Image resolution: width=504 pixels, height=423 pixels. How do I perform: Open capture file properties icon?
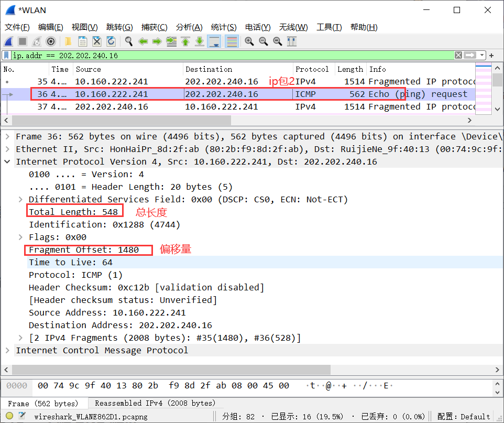pyautogui.click(x=22, y=416)
